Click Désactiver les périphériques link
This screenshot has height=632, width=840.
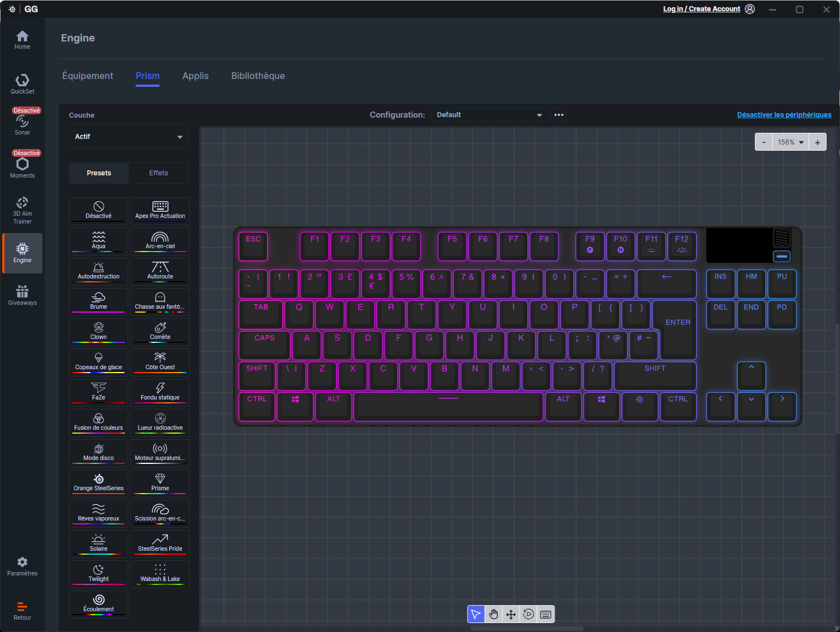click(784, 115)
